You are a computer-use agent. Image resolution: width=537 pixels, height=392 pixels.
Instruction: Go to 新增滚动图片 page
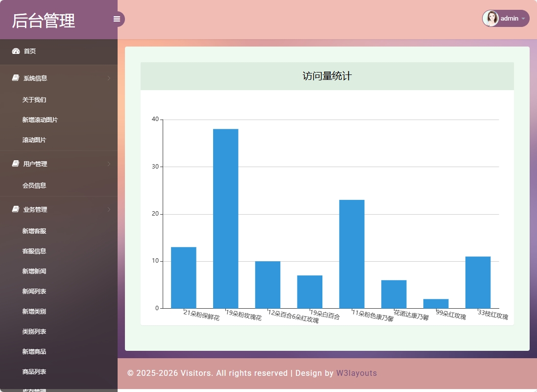click(x=40, y=120)
